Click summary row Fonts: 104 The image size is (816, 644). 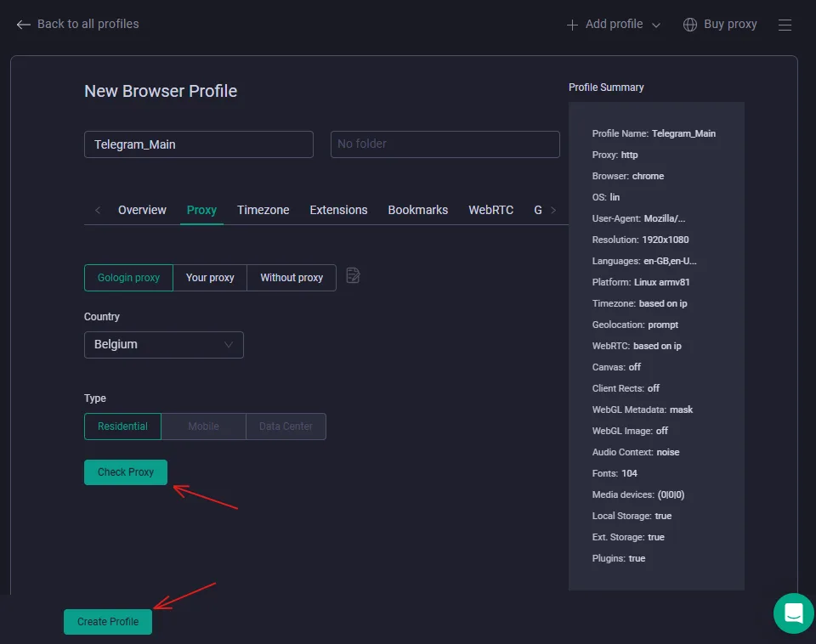pyautogui.click(x=614, y=473)
